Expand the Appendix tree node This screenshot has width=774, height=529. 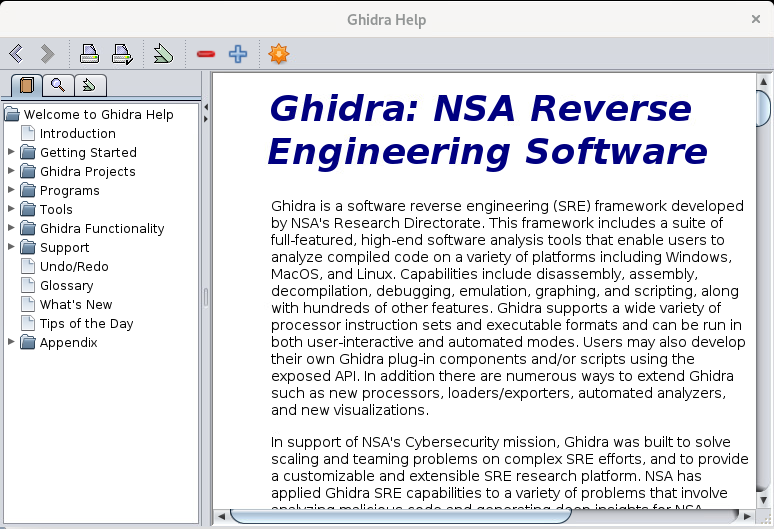11,342
